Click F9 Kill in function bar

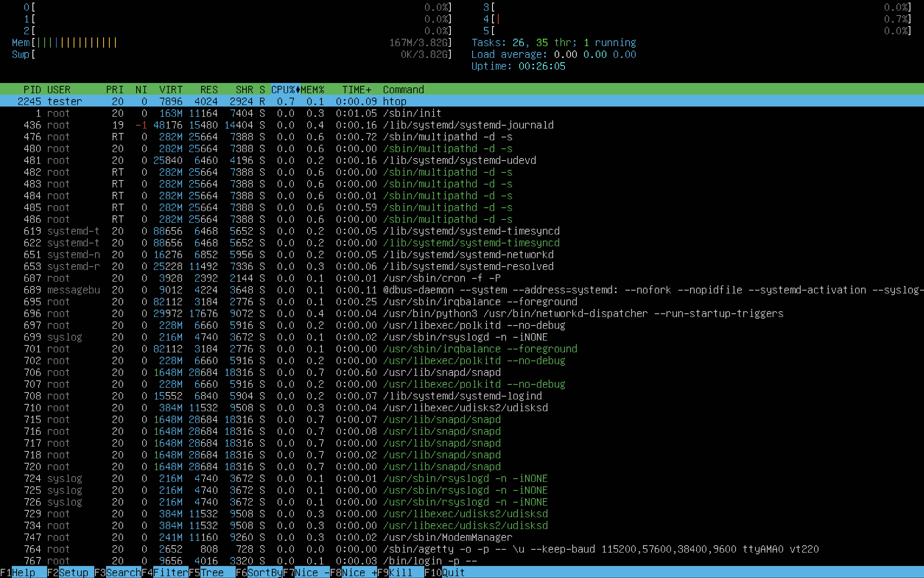(x=400, y=572)
